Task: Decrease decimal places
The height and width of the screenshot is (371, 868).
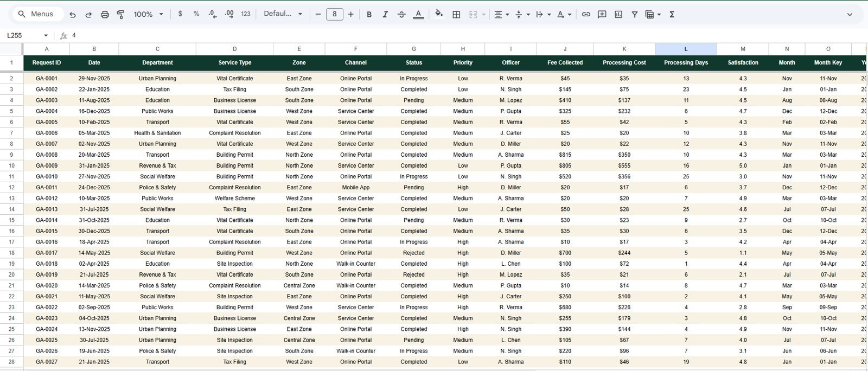Action: [x=213, y=14]
